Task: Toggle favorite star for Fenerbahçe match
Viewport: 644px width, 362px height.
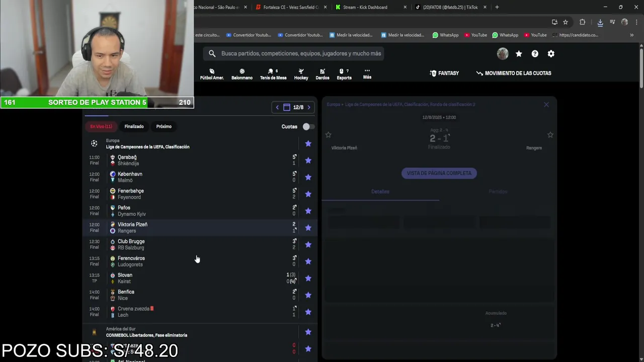Action: pyautogui.click(x=308, y=194)
